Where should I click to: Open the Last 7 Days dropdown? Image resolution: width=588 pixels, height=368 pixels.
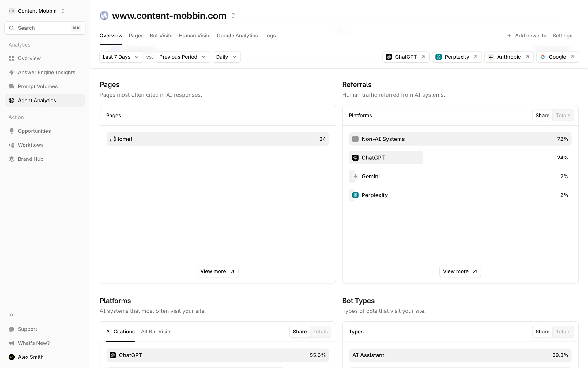tap(121, 57)
